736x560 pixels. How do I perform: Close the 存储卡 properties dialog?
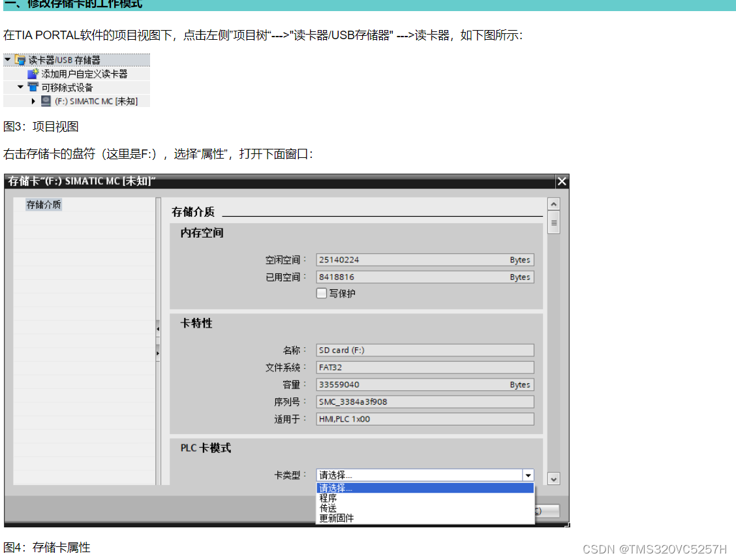tap(561, 181)
